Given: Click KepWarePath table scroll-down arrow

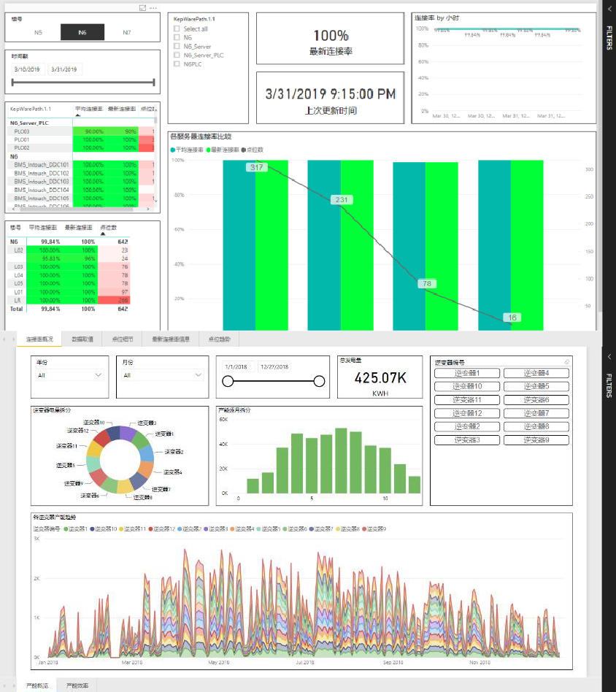Looking at the screenshot, I should pyautogui.click(x=155, y=200).
